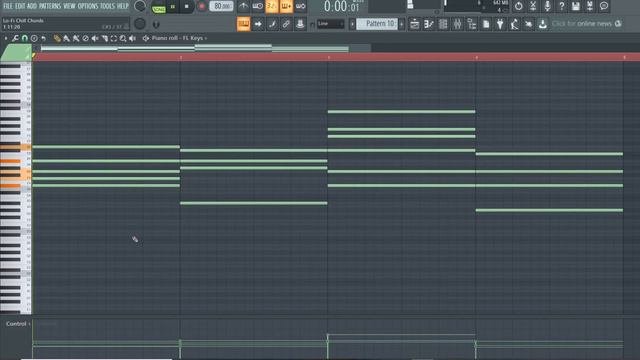Open the snap Line dropdown

click(330, 24)
